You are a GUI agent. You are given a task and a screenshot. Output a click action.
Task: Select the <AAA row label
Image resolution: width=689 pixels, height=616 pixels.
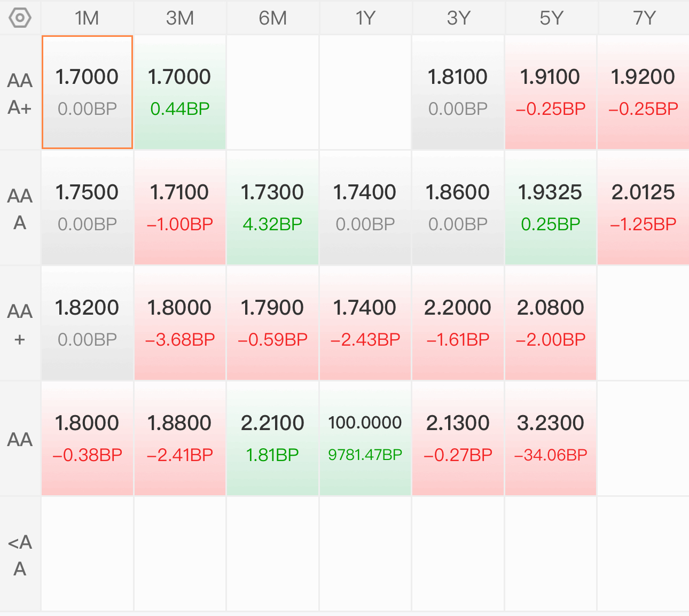point(20,555)
